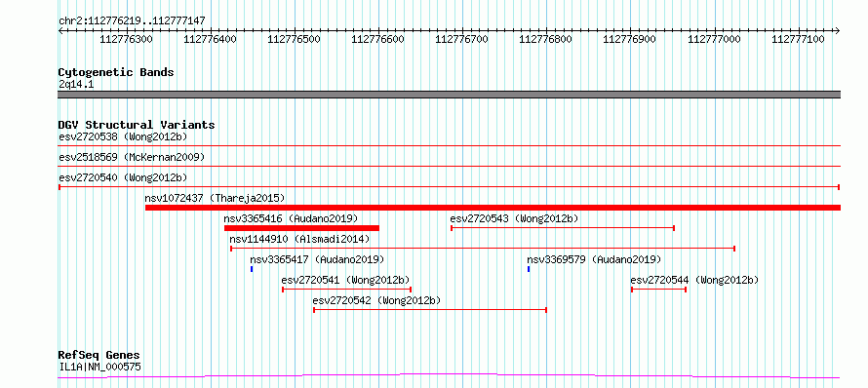This screenshot has width=868, height=388.
Task: Click the esv2720542 variant bar
Action: tap(430, 310)
